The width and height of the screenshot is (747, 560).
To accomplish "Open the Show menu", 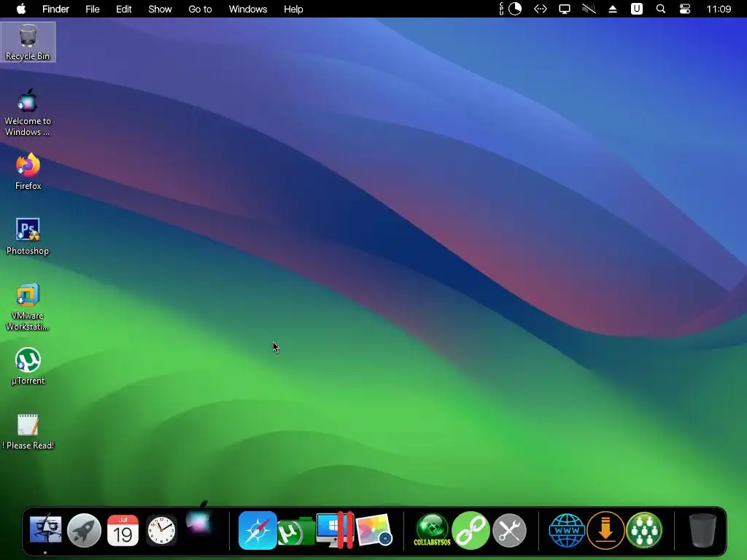I will [x=160, y=9].
